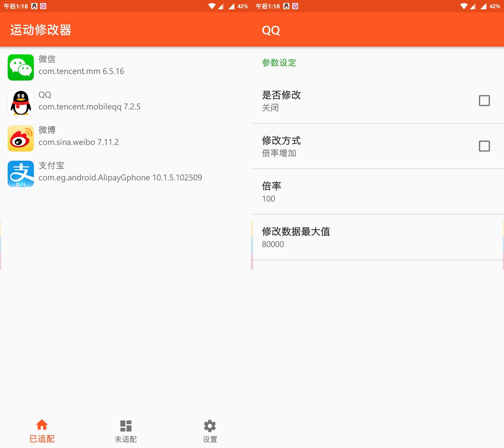Select com.tencent.mm 6.5.16 package text
This screenshot has width=504, height=448.
point(81,71)
